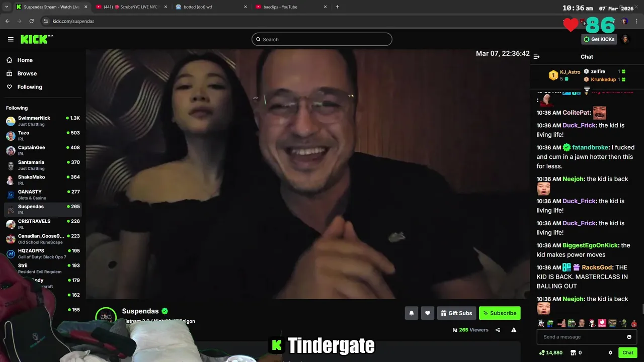644x362 pixels.
Task: Close the baeclips - YouTube tab
Action: click(x=325, y=7)
